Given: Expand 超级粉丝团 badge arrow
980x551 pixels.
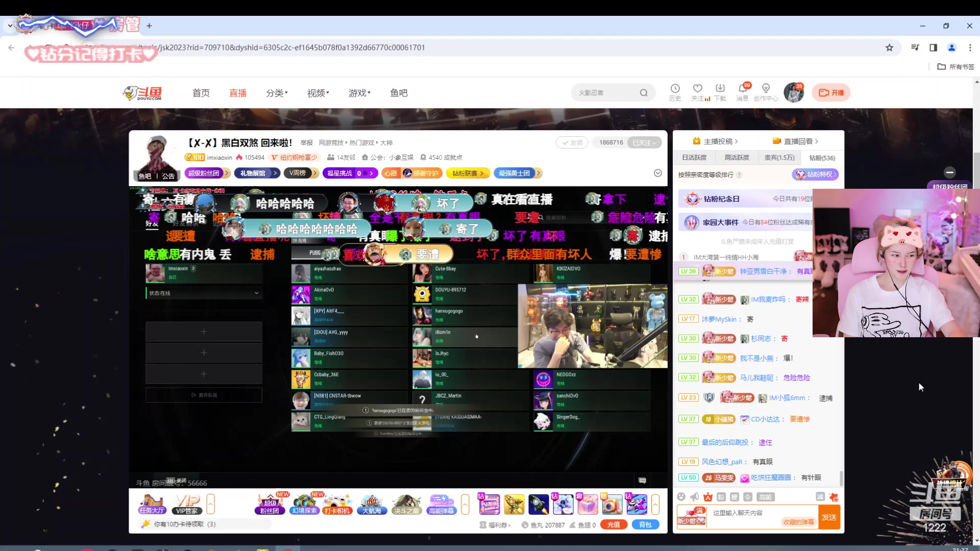Looking at the screenshot, I should click(x=227, y=173).
